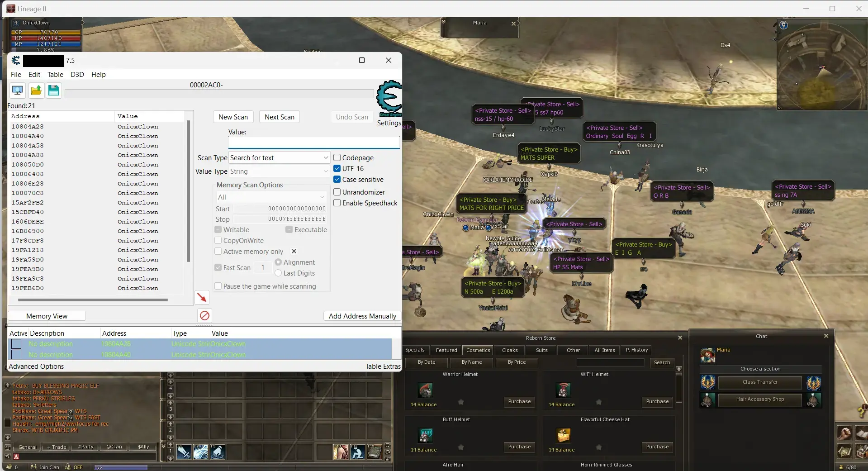Open the F12 book shortcut icon
This screenshot has height=471, width=868.
pyautogui.click(x=374, y=452)
